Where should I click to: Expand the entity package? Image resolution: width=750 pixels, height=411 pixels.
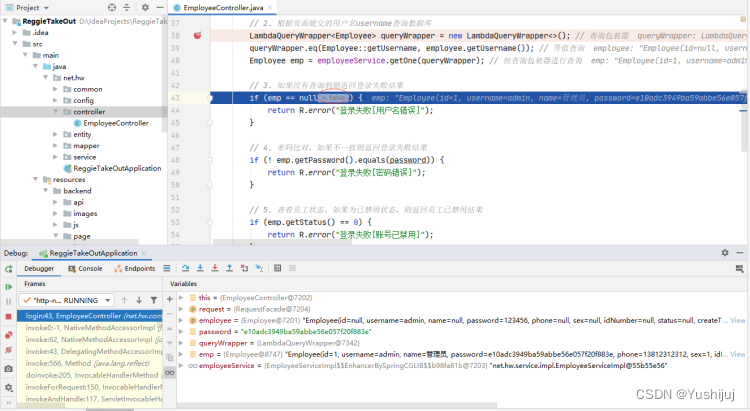pyautogui.click(x=55, y=134)
